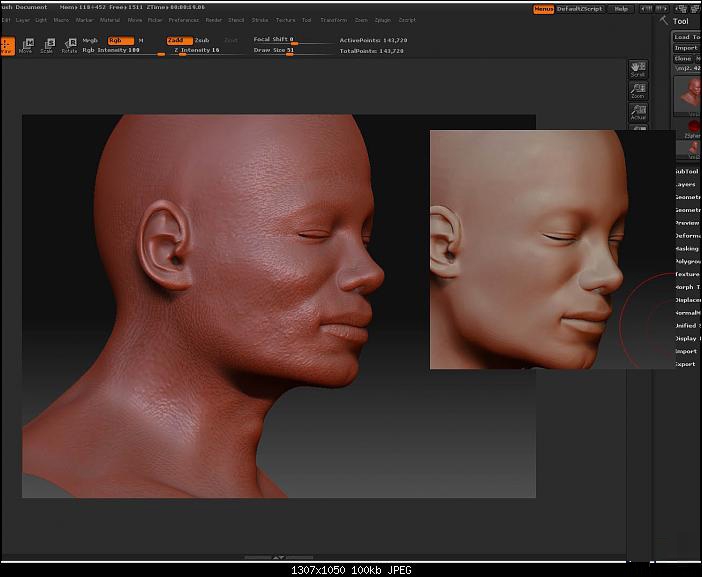The height and width of the screenshot is (577, 702).
Task: Expand the Unified Skin subpalette
Action: click(687, 326)
